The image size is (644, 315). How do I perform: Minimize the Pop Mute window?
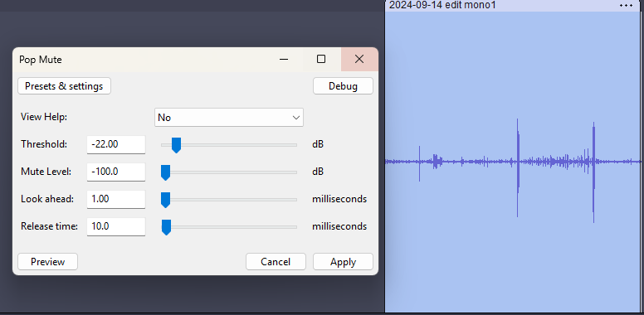283,60
